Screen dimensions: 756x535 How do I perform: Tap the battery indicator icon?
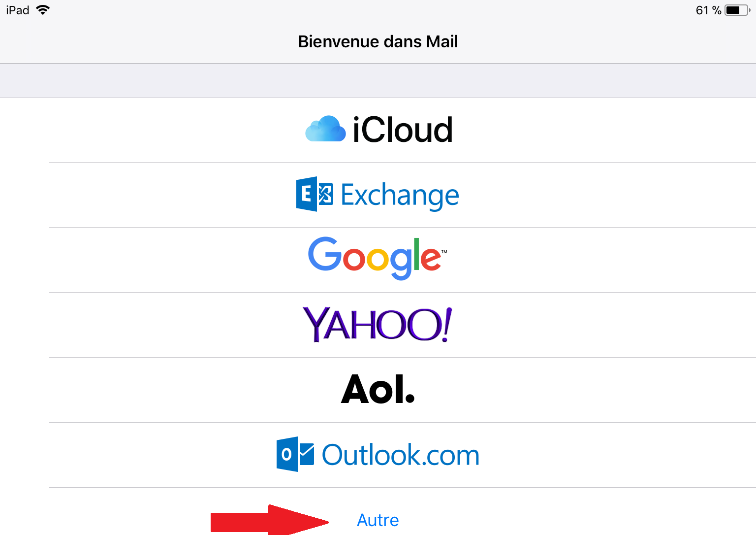(737, 10)
